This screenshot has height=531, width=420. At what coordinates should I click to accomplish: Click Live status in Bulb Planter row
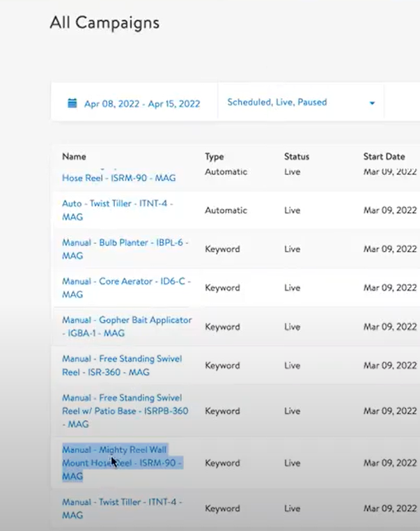point(292,249)
